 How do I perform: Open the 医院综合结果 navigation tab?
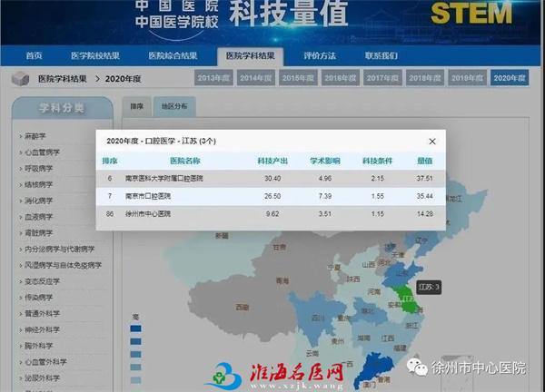[173, 55]
